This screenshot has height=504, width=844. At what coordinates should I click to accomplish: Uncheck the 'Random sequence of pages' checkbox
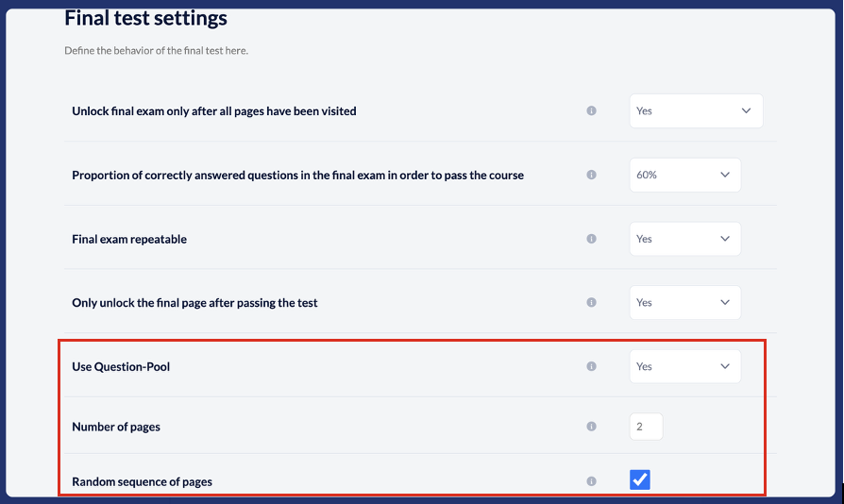click(x=640, y=480)
